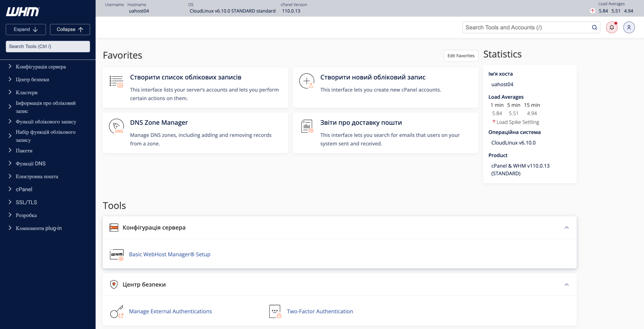Click the Edit Favorites button
Screen dimensions: 644x329
point(461,56)
